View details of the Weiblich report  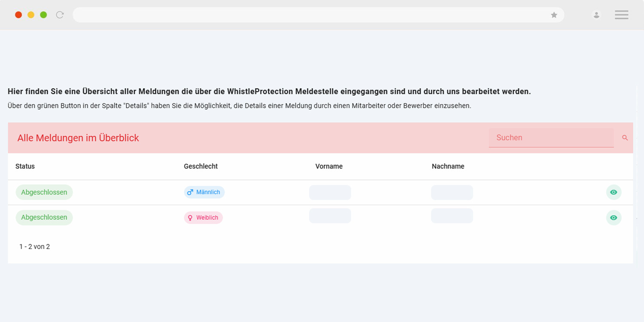point(614,218)
